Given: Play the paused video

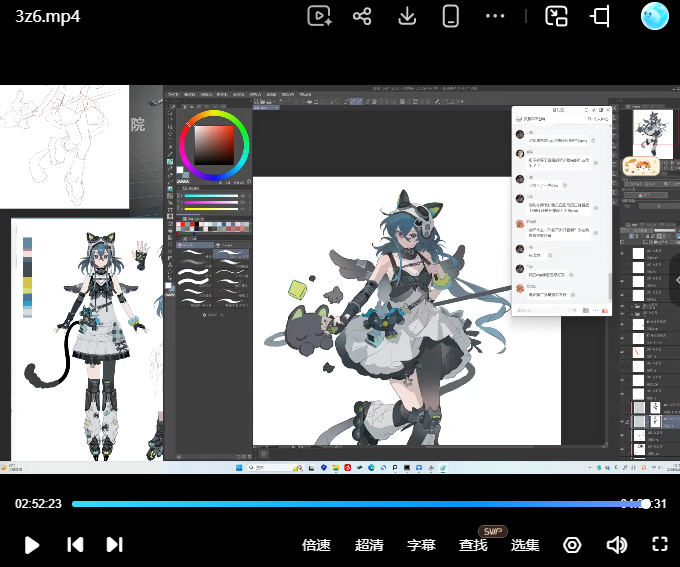Looking at the screenshot, I should pyautogui.click(x=32, y=545).
